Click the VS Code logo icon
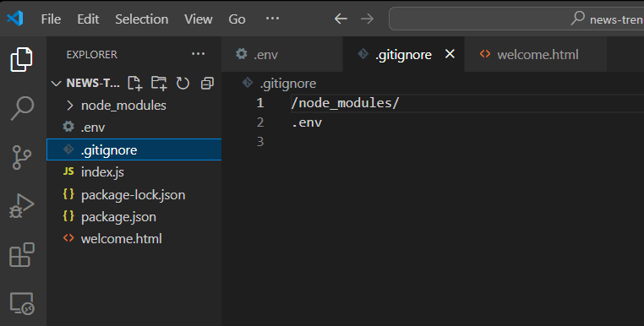 coord(15,19)
